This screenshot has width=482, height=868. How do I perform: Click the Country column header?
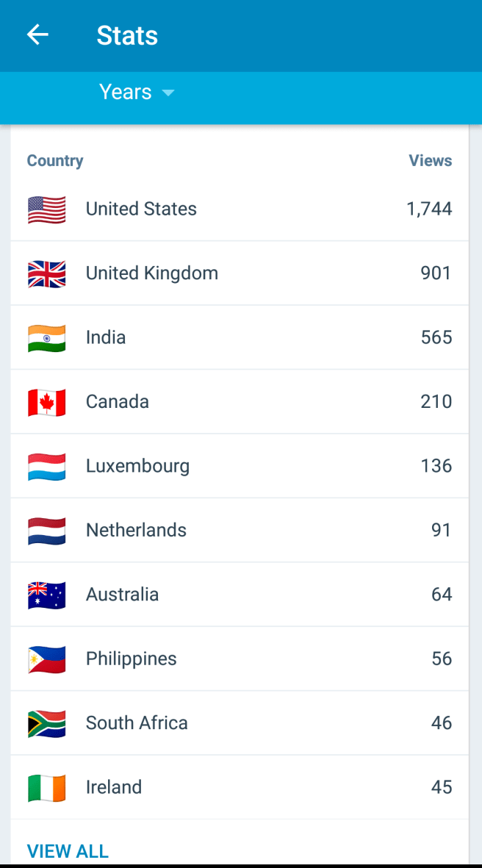coord(55,161)
